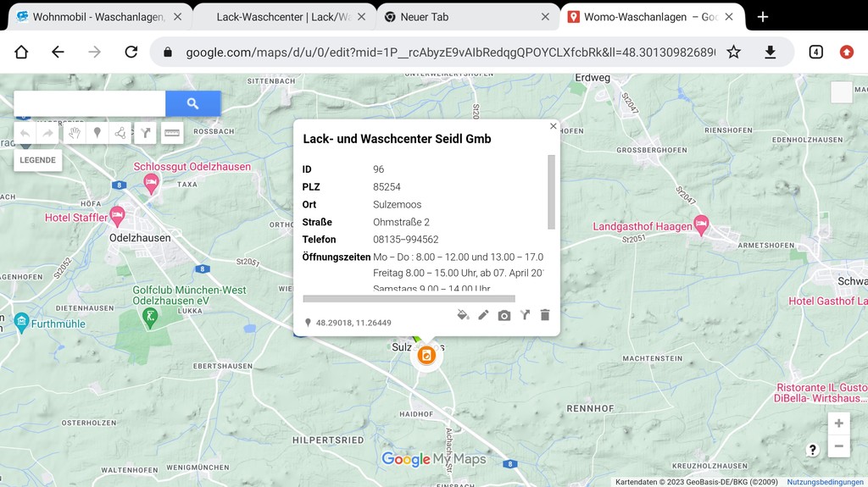
Task: Select the measure distances ruler tool
Action: pyautogui.click(x=172, y=133)
